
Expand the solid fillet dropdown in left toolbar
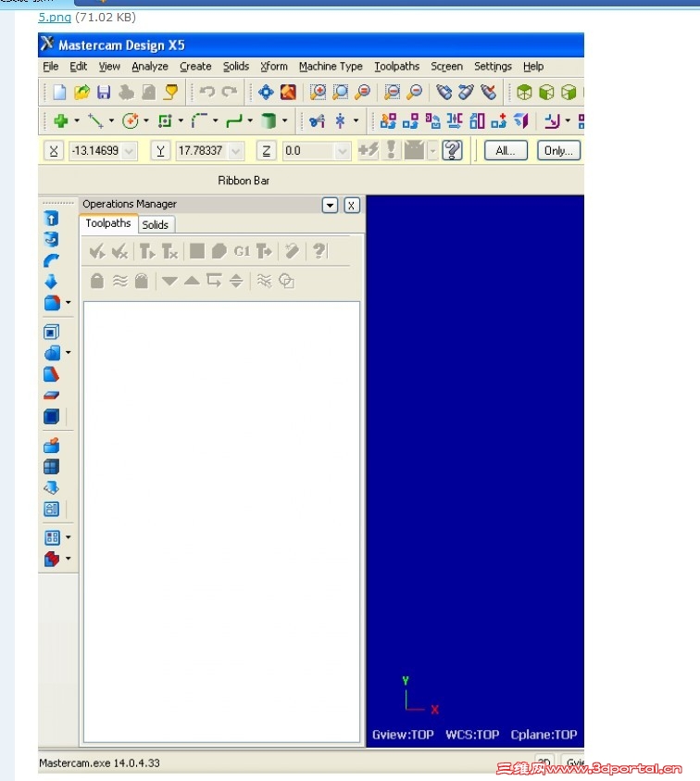pyautogui.click(x=69, y=302)
